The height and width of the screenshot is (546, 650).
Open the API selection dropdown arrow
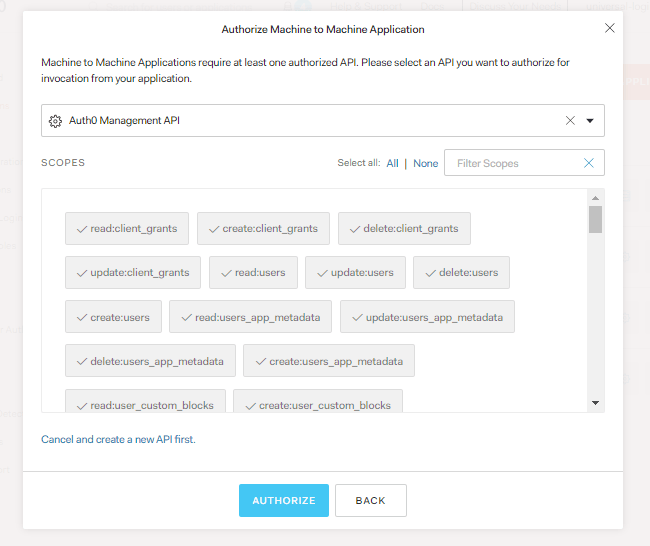[x=590, y=121]
